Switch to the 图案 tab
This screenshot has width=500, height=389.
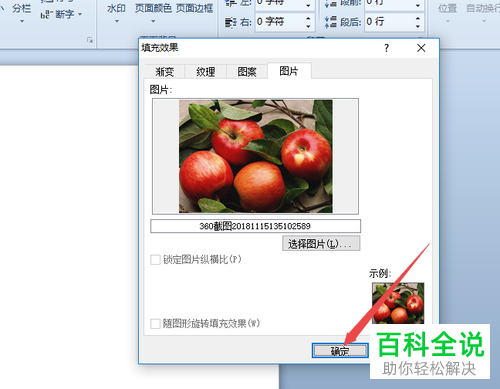click(x=247, y=71)
